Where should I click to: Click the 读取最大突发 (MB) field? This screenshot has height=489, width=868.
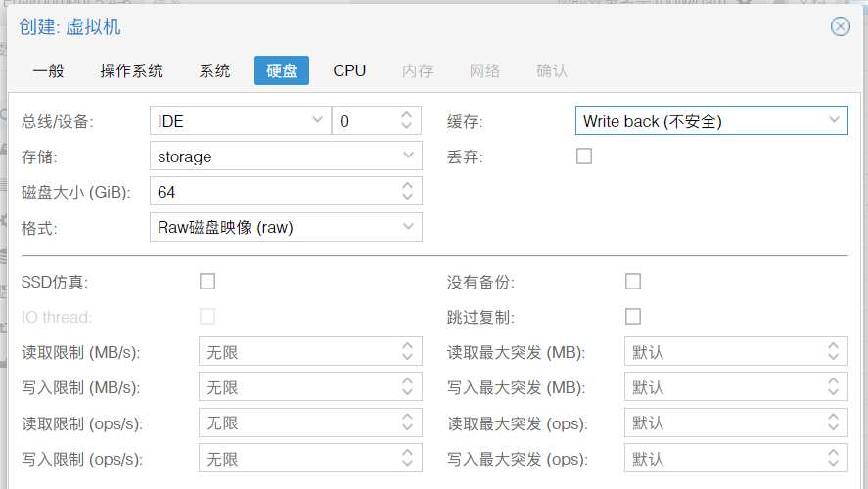722,352
